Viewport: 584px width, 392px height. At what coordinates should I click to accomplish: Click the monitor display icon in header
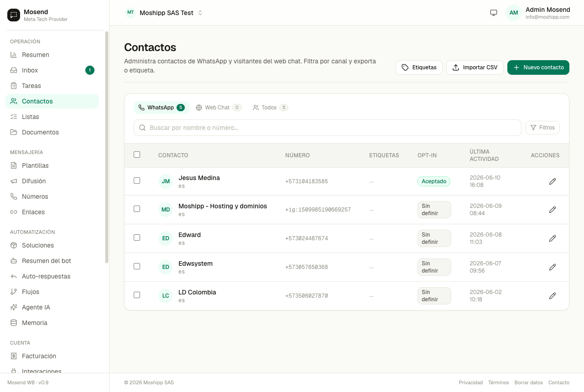[494, 13]
